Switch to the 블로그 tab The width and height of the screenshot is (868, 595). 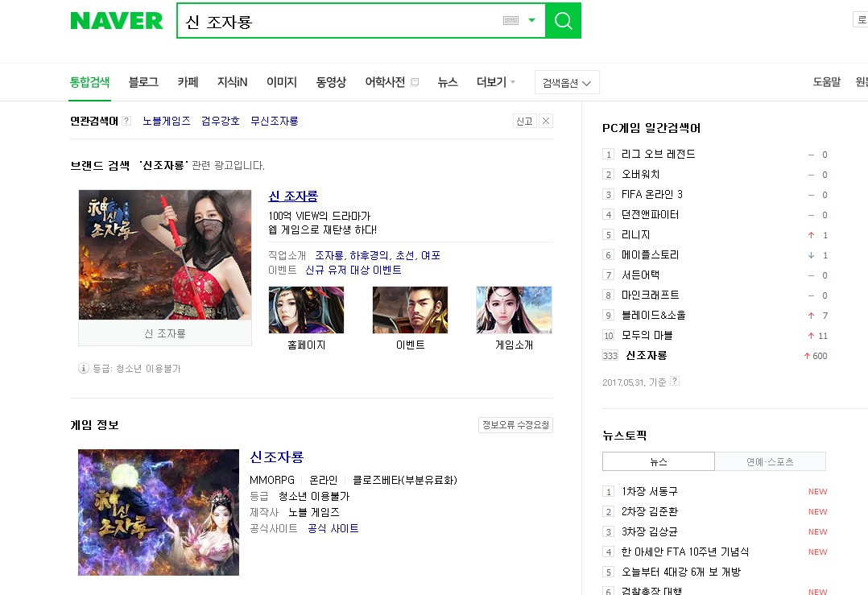click(x=143, y=82)
